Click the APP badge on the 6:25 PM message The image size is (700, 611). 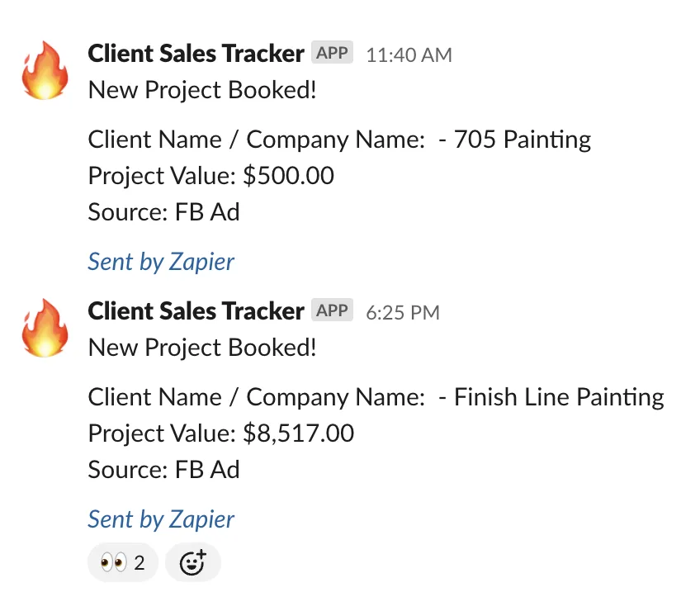click(332, 310)
